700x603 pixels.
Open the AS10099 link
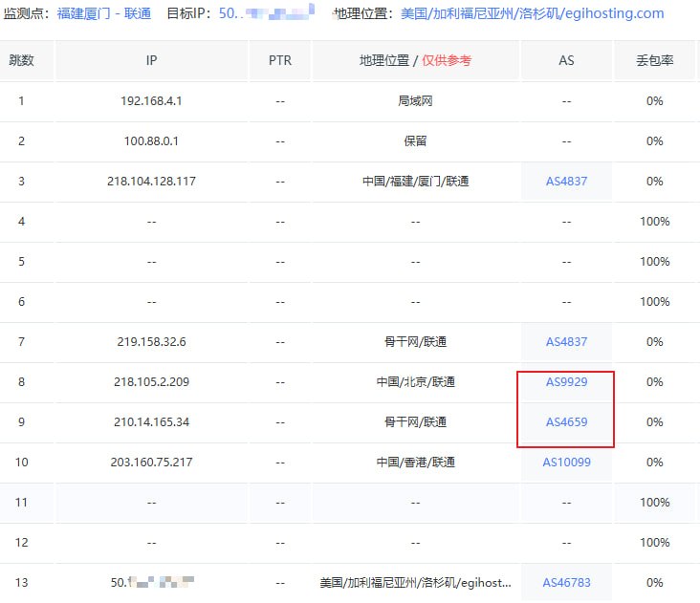(x=566, y=463)
